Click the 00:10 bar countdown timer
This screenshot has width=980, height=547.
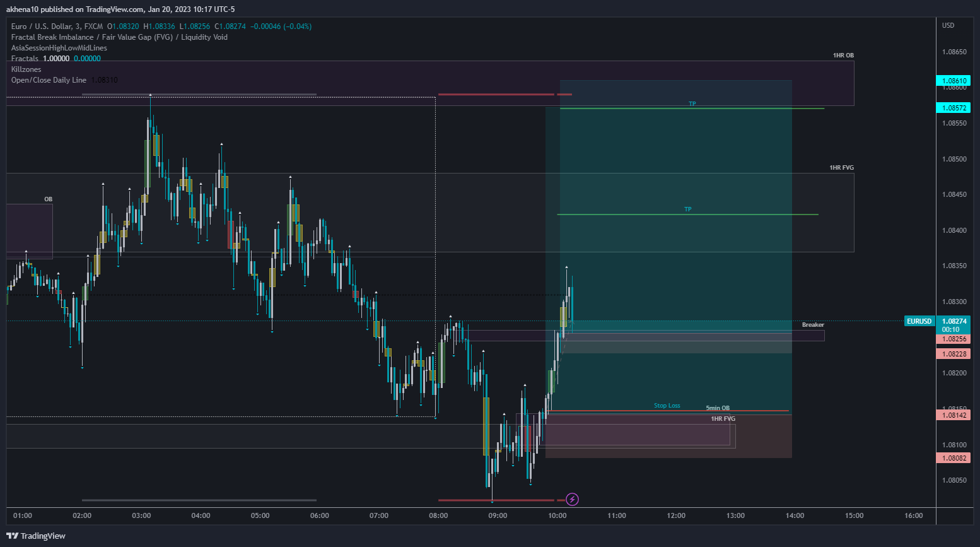pos(950,329)
